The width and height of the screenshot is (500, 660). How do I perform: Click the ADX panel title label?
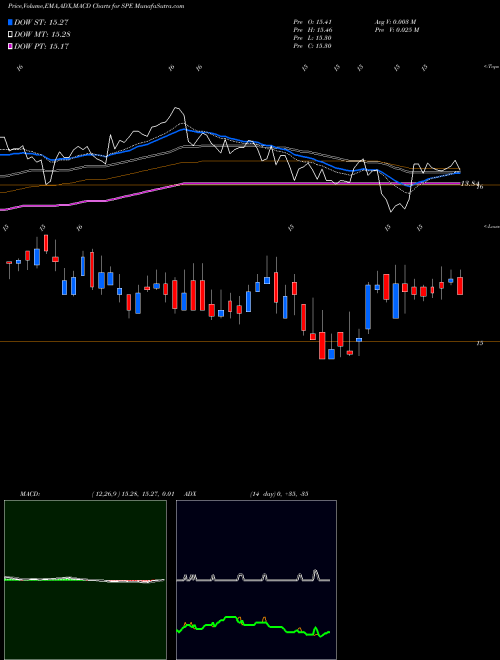coord(190,494)
